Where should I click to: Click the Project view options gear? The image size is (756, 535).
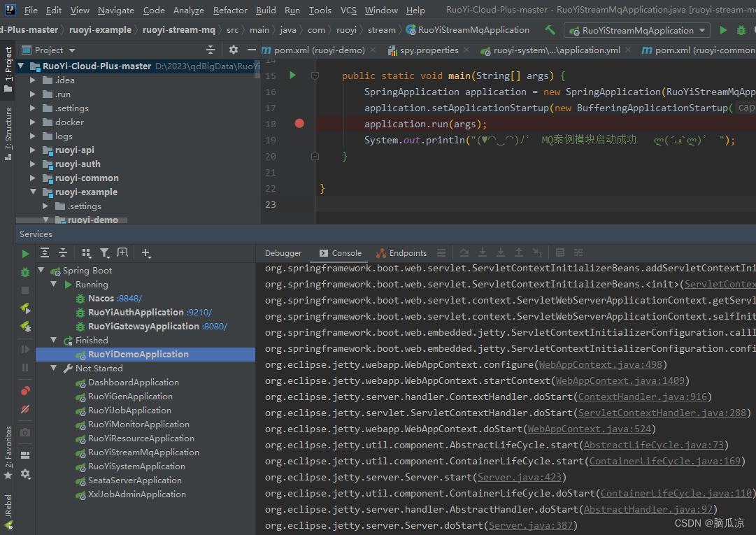234,50
